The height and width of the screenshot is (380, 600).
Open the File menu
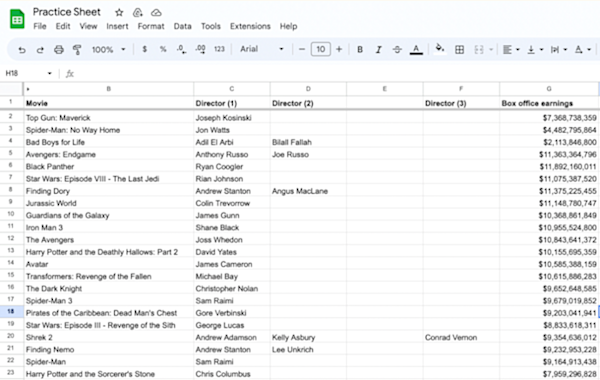[40, 26]
